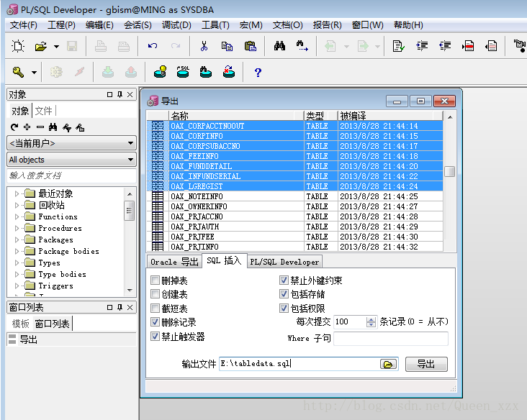Select the OAX_NOTEINFO table row
This screenshot has height=420, width=527.
295,196
